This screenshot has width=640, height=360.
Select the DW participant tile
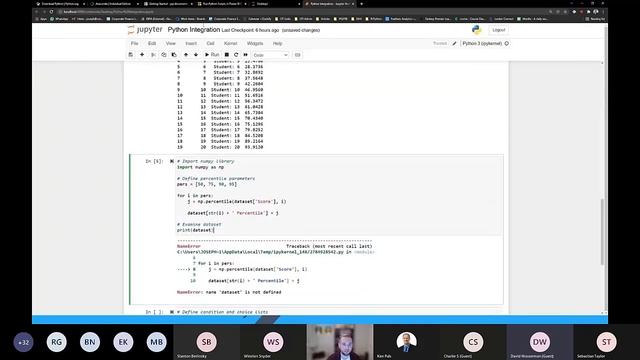[540, 342]
